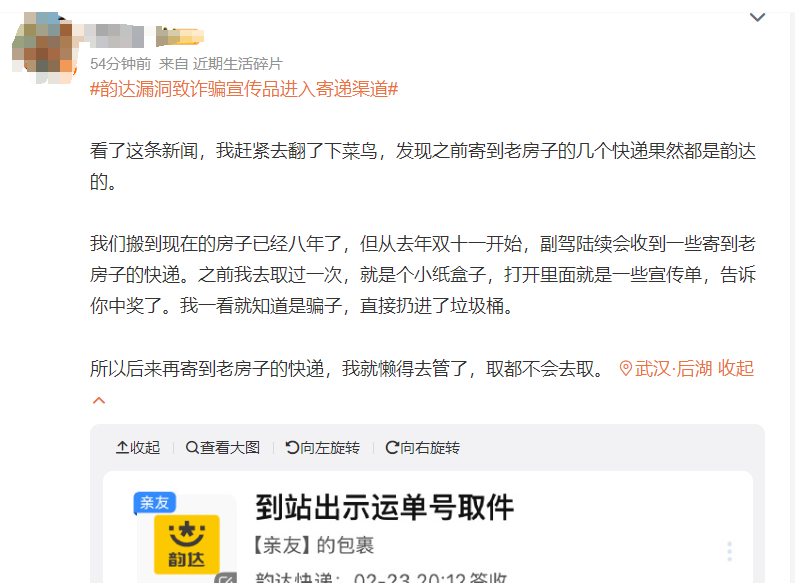Click the orange collapse chevron arrow

[x=99, y=400]
